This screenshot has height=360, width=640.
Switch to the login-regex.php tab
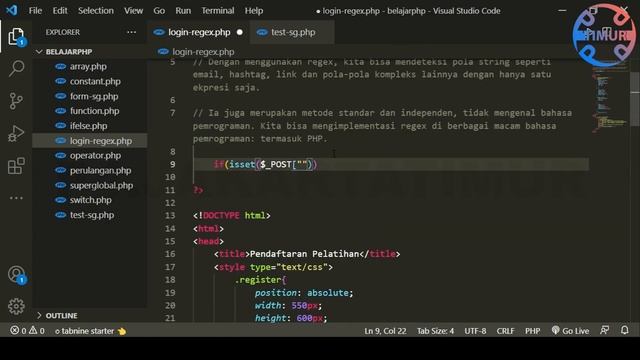pos(199,32)
